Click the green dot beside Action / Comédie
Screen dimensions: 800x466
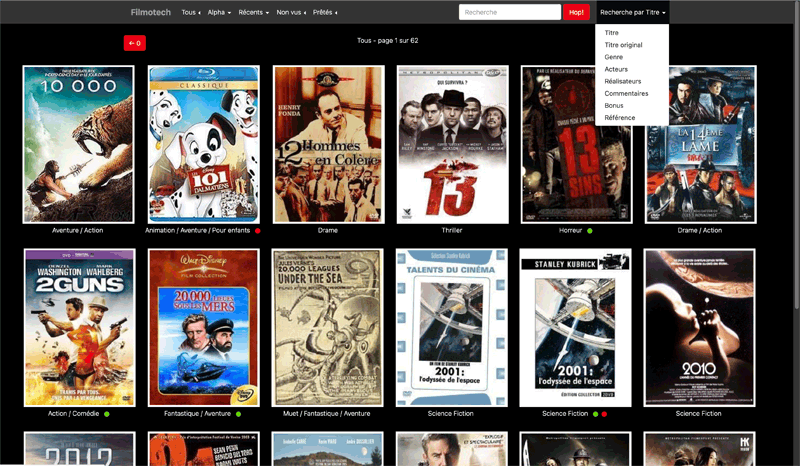[x=107, y=414]
